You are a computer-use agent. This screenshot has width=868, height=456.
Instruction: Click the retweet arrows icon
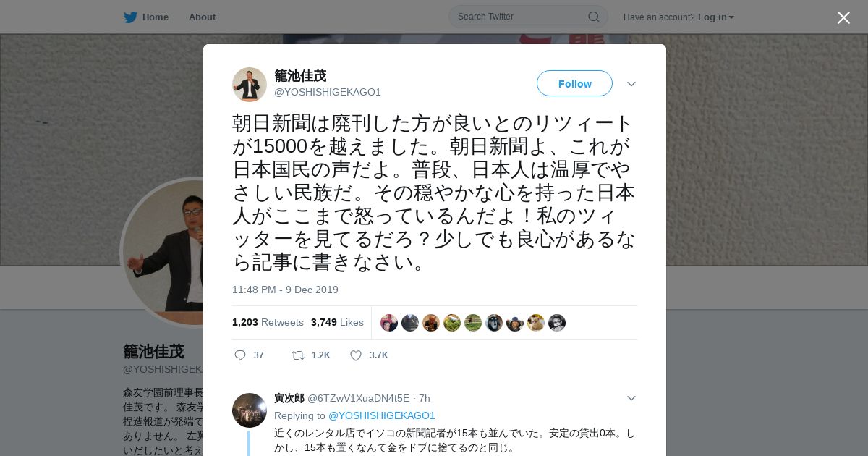pos(297,355)
